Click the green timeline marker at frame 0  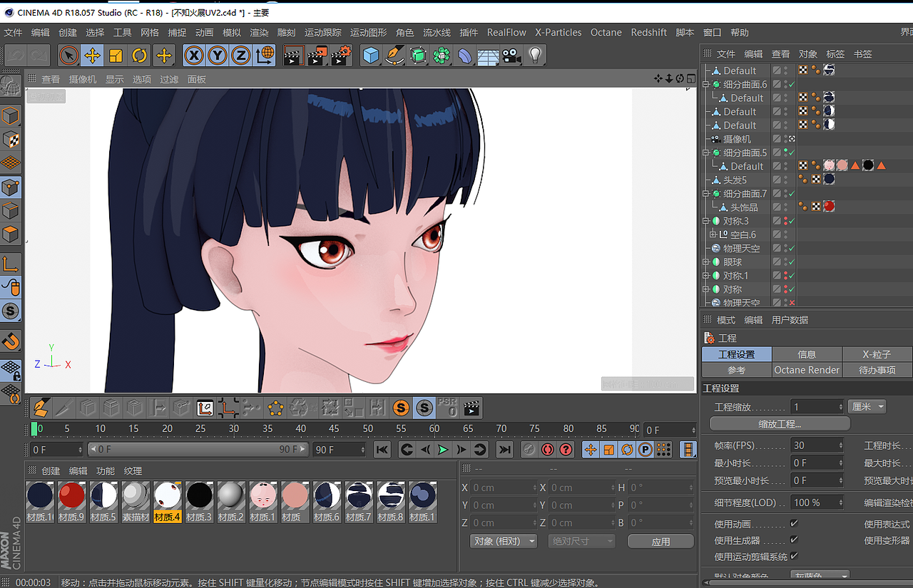34,428
